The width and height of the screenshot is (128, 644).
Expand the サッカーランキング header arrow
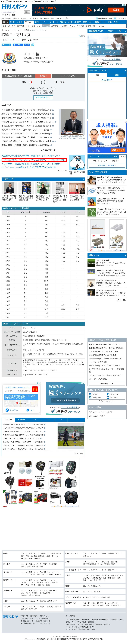pyautogui.click(x=125, y=71)
